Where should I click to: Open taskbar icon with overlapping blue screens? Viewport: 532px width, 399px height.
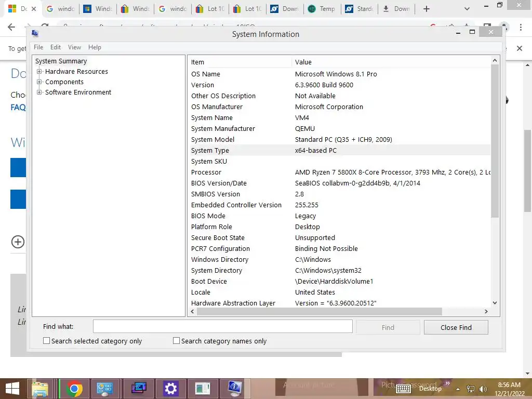pos(138,389)
